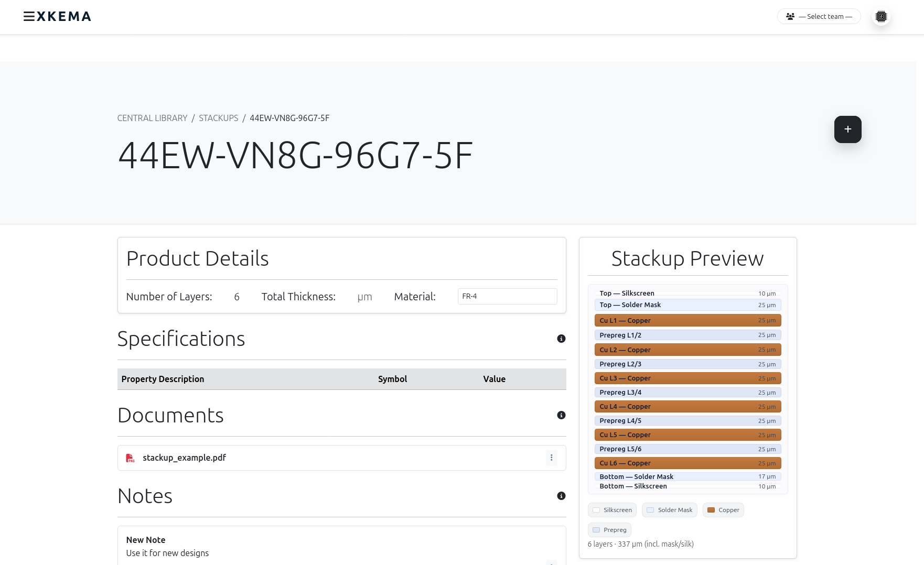Open the chip-shaped user avatar menu

tap(881, 16)
